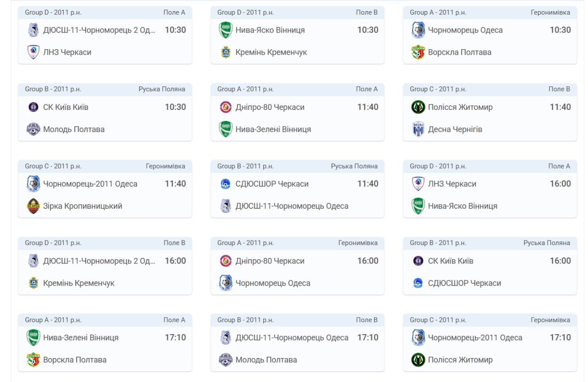588x382 pixels.
Task: Select Ворскла Полтава crest in the 10:30 match
Action: (x=418, y=52)
